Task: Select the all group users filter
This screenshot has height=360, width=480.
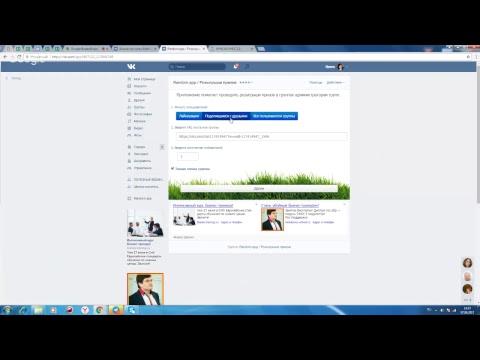Action: [x=274, y=116]
